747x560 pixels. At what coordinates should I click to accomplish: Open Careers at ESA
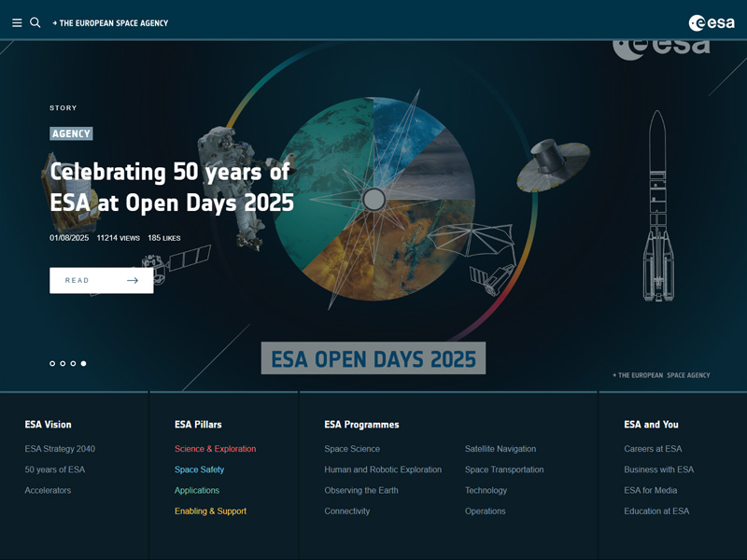click(x=654, y=449)
